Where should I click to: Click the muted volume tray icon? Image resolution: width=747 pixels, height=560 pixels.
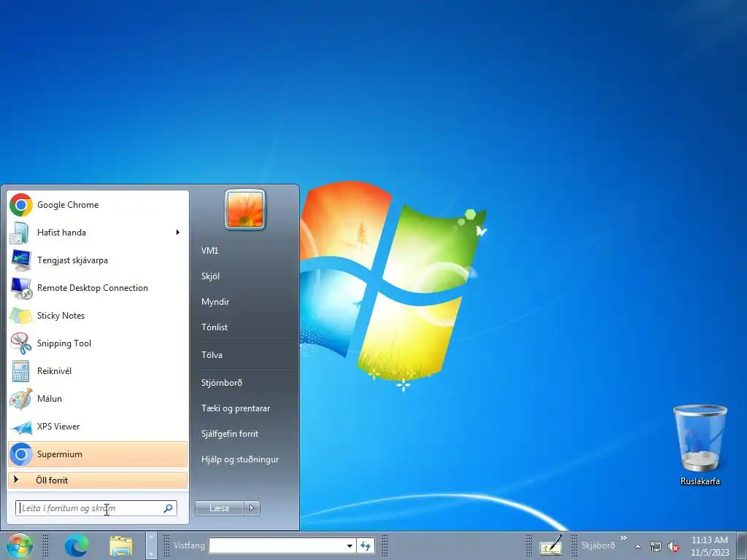pos(673,547)
